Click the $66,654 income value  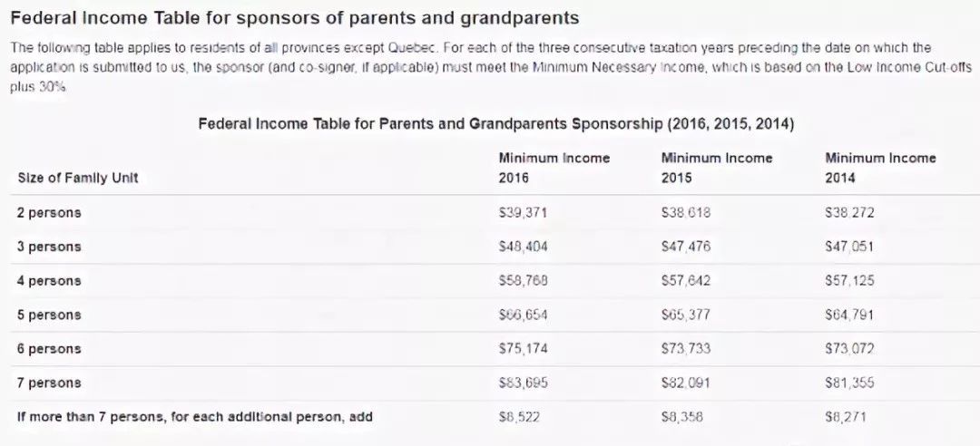[x=524, y=315]
